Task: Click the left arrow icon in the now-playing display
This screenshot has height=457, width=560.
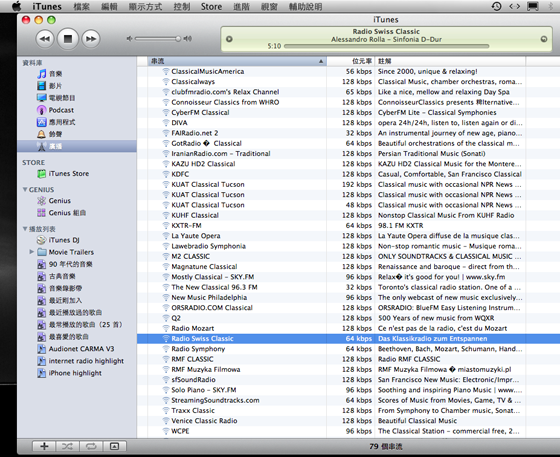Action: tap(229, 39)
